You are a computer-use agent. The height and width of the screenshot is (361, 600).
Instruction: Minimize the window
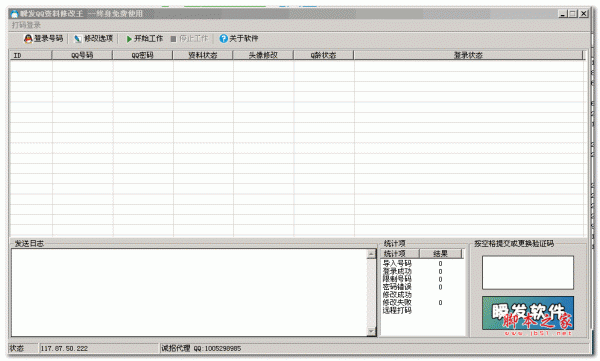(x=562, y=14)
